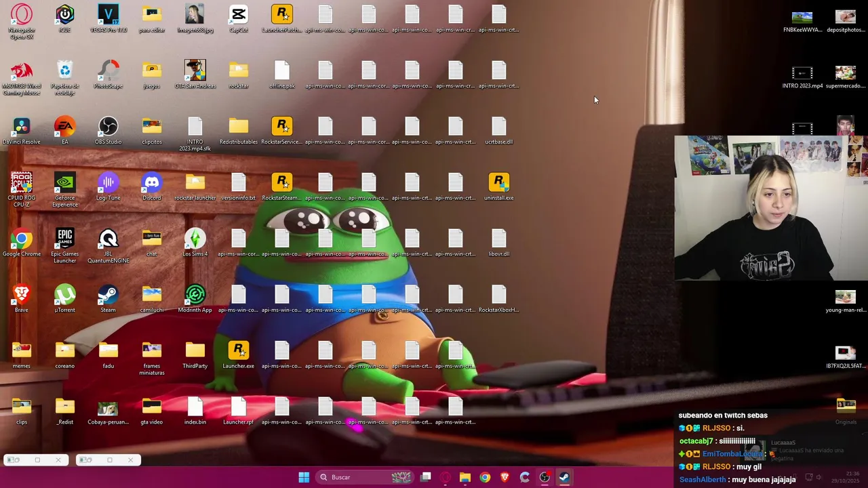Viewport: 868px width, 488px height.
Task: Select the 'memes' folder
Action: 22,354
